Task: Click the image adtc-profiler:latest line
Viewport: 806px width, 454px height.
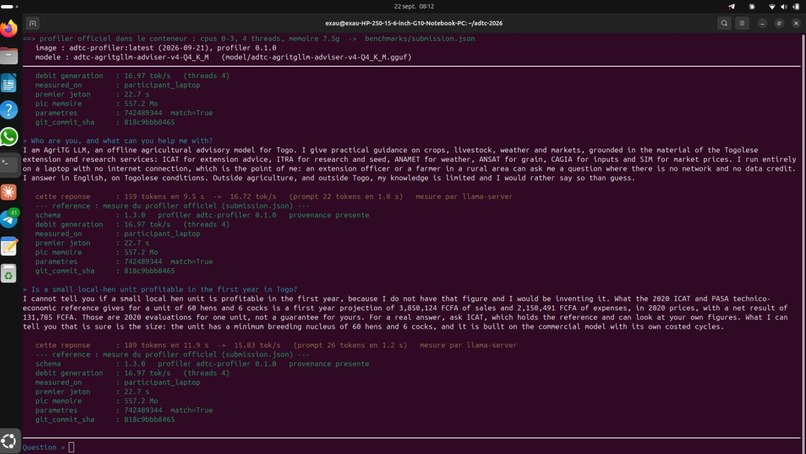Action: click(156, 48)
